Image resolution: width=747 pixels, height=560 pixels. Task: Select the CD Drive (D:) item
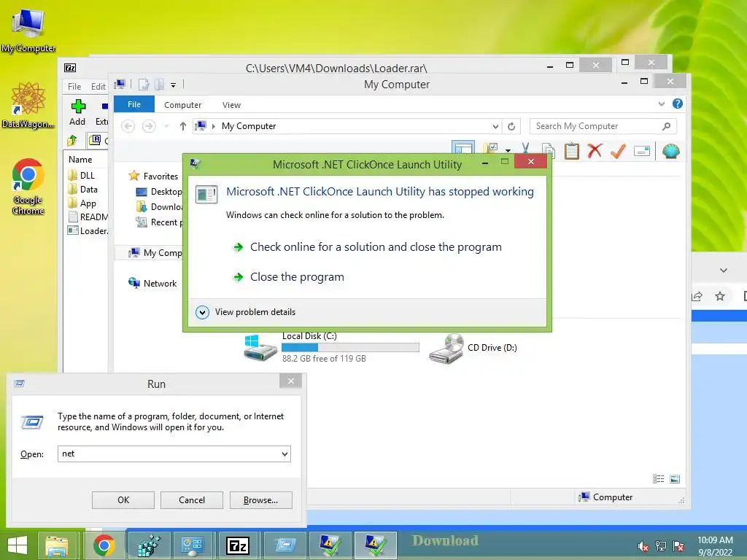coord(473,348)
